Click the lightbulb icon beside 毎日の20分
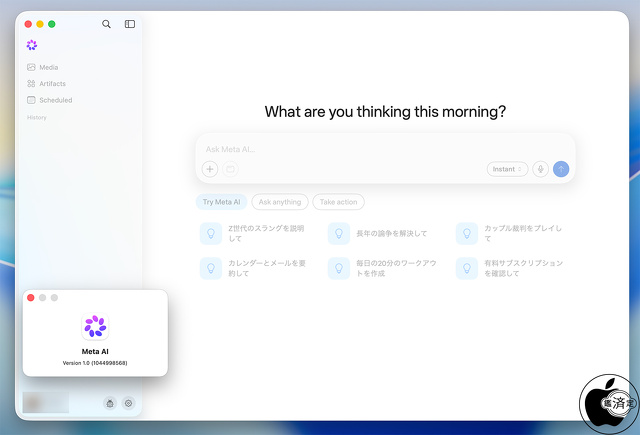Viewport: 640px width, 435px height. tap(339, 268)
